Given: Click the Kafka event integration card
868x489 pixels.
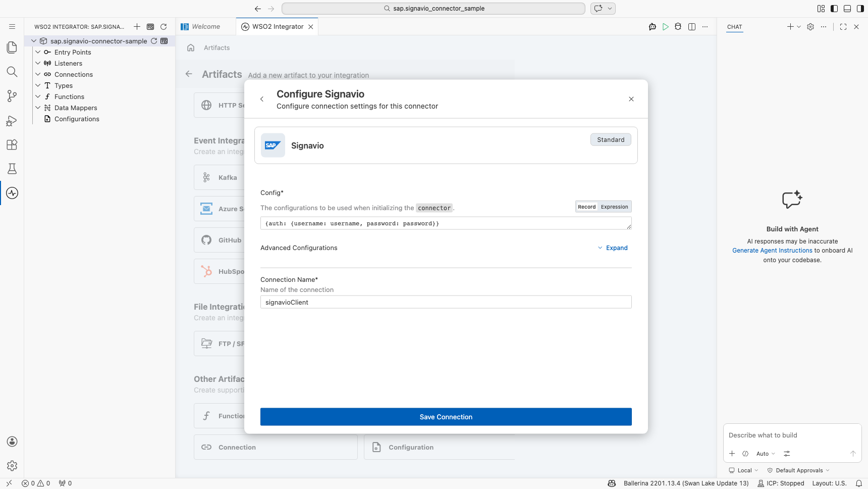Looking at the screenshot, I should point(220,177).
